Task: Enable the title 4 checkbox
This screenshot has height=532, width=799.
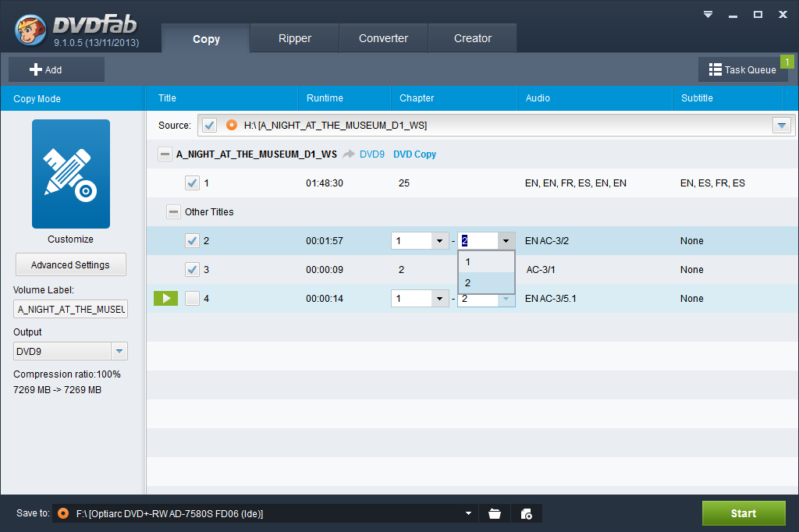Action: click(192, 299)
